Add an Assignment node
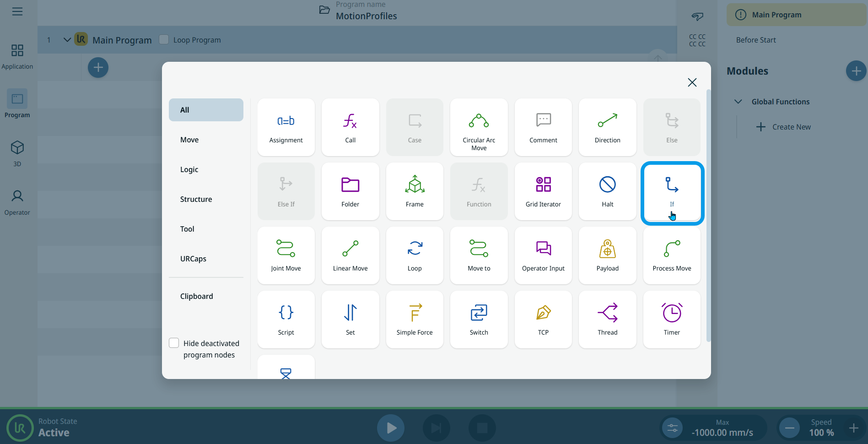868x444 pixels. (x=286, y=127)
